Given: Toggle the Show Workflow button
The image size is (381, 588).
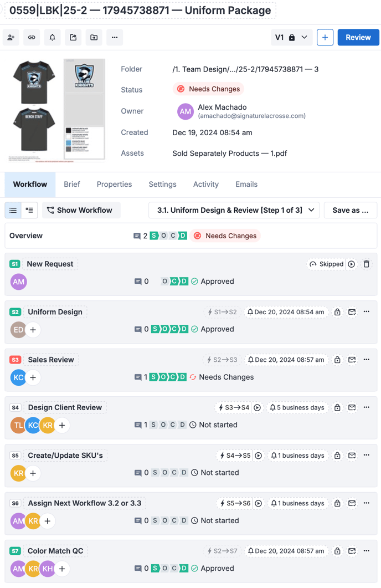Looking at the screenshot, I should click(x=81, y=211).
